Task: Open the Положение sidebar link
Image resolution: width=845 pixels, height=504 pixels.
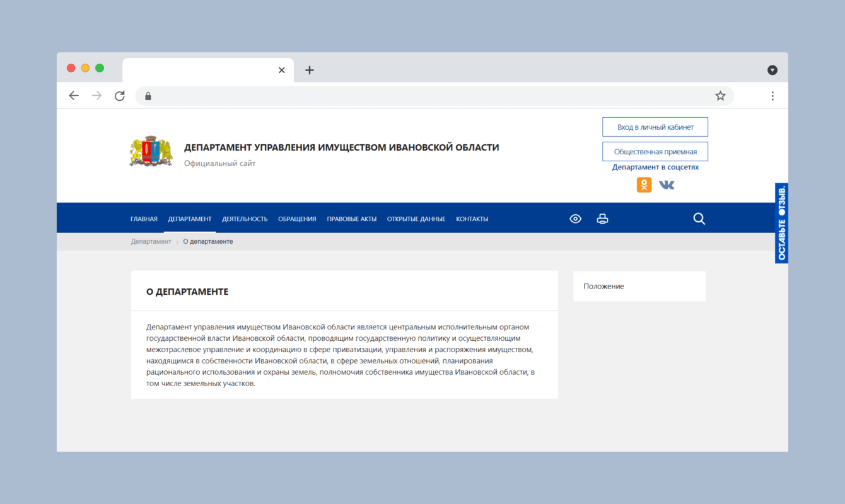Action: pos(603,286)
